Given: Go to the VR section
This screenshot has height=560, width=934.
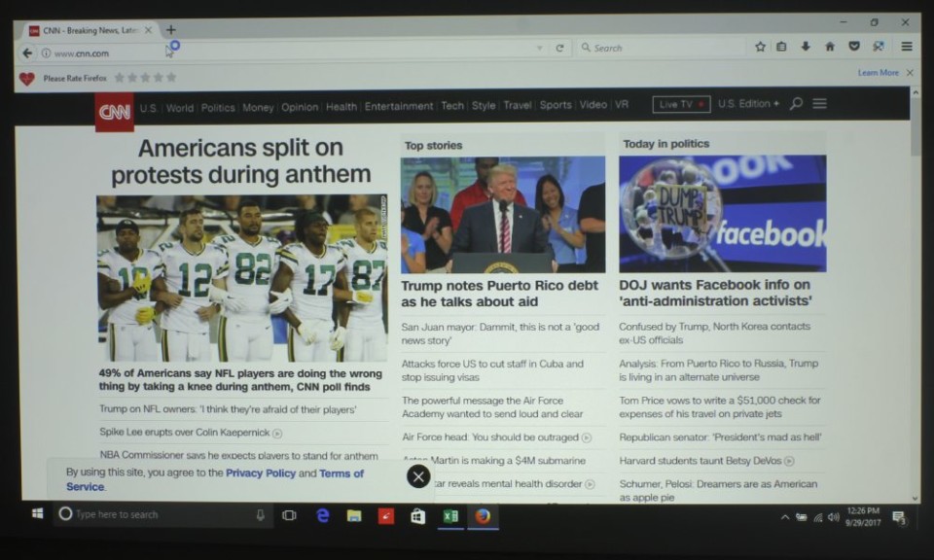Looking at the screenshot, I should pyautogui.click(x=622, y=104).
